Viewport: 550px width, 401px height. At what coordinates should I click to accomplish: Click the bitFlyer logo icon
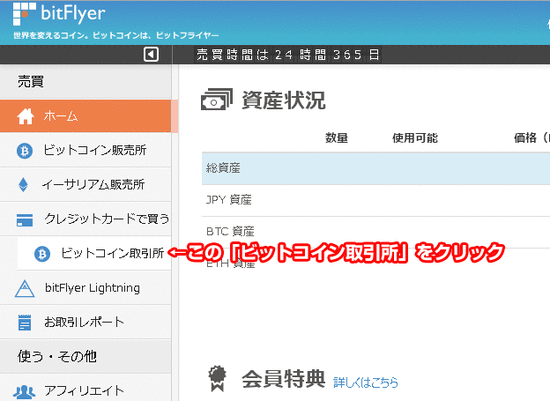coord(24,14)
